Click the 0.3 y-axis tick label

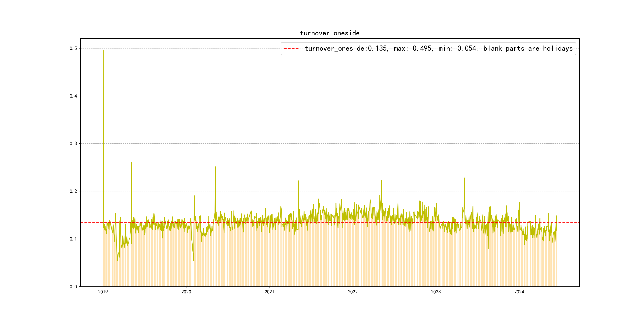pyautogui.click(x=73, y=144)
